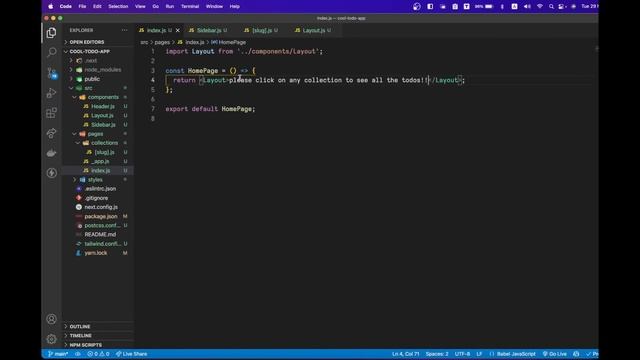The height and width of the screenshot is (360, 640).
Task: Open Run and Debug view
Action: (51, 93)
